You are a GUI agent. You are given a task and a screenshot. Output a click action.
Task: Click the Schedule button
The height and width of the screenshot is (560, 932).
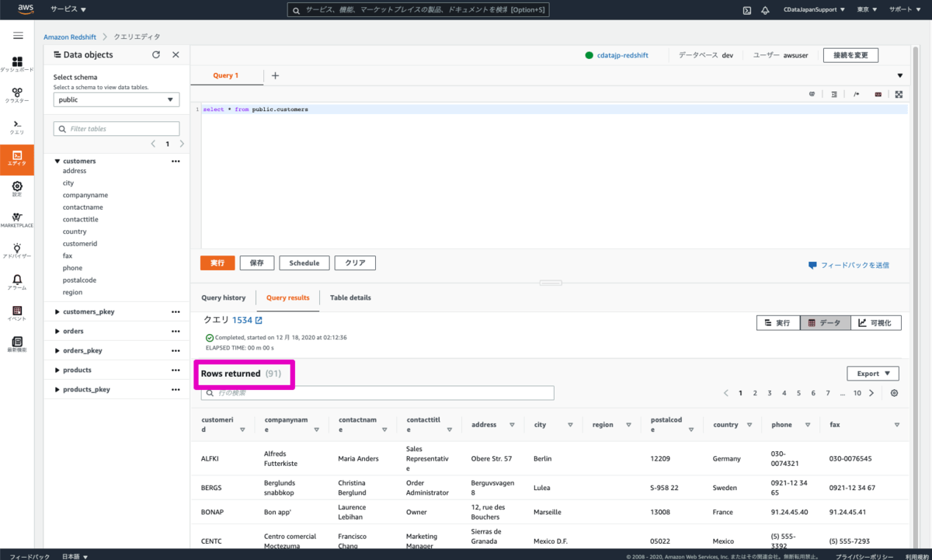coord(304,263)
